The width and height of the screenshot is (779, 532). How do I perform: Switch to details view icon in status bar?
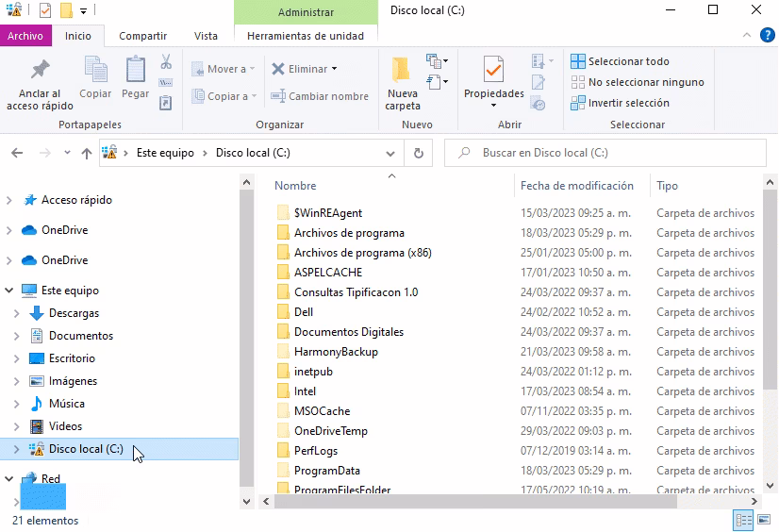744,521
